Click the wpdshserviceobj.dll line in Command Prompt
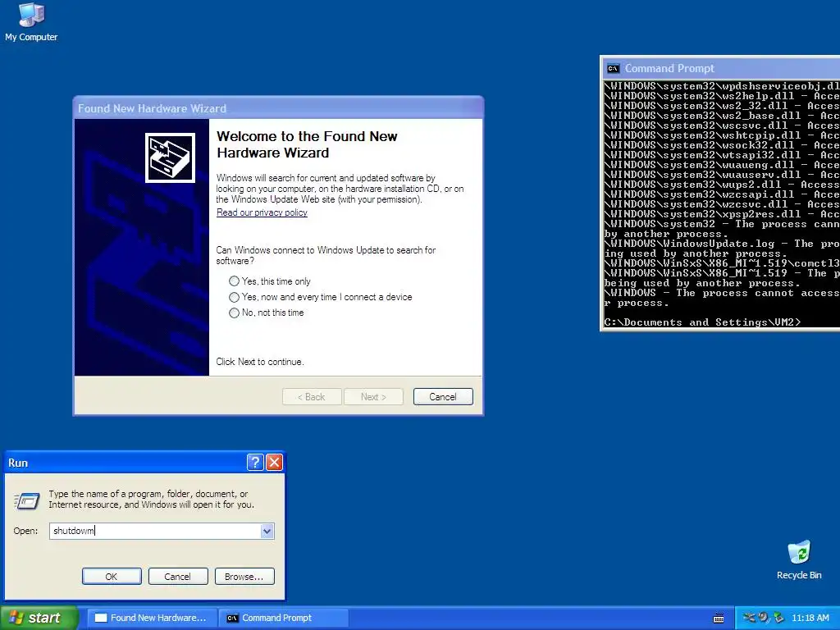 pos(722,86)
